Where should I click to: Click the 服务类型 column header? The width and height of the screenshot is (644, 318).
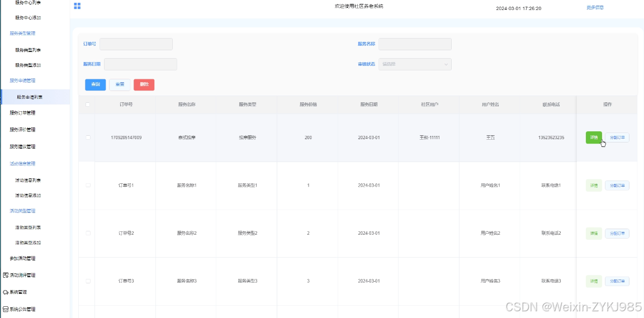click(247, 105)
